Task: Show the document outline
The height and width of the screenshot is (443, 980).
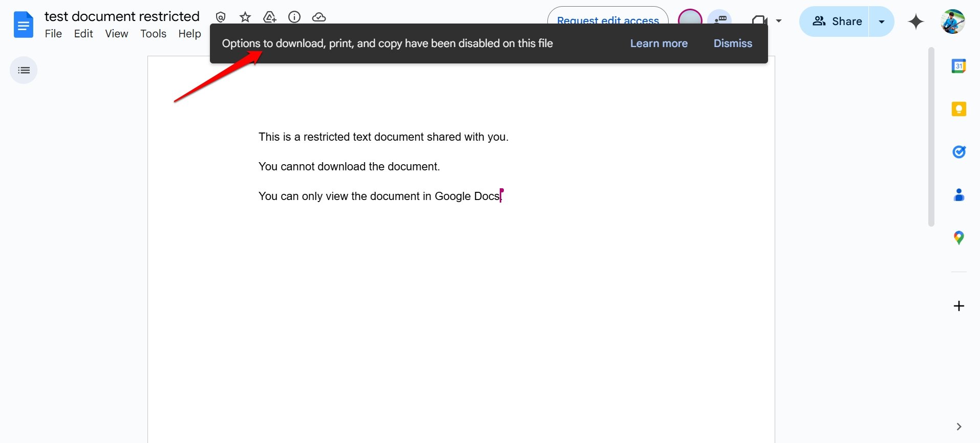Action: point(24,70)
